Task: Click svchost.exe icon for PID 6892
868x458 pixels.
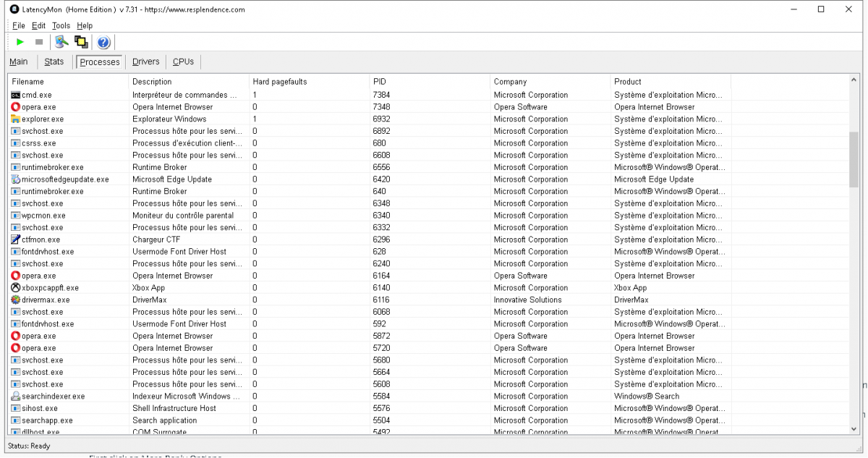Action: click(16, 131)
